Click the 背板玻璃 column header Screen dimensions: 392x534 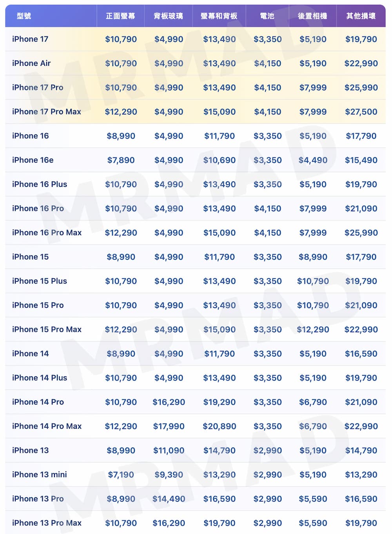point(168,16)
